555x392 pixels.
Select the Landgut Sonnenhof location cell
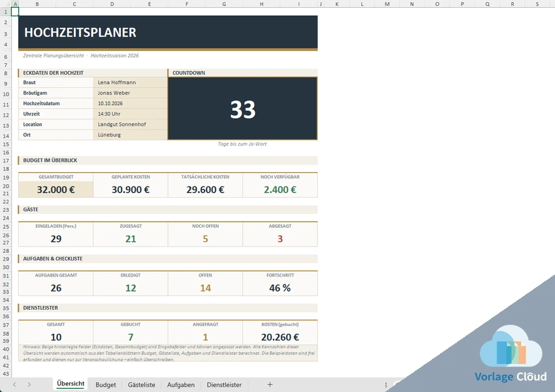click(x=130, y=125)
